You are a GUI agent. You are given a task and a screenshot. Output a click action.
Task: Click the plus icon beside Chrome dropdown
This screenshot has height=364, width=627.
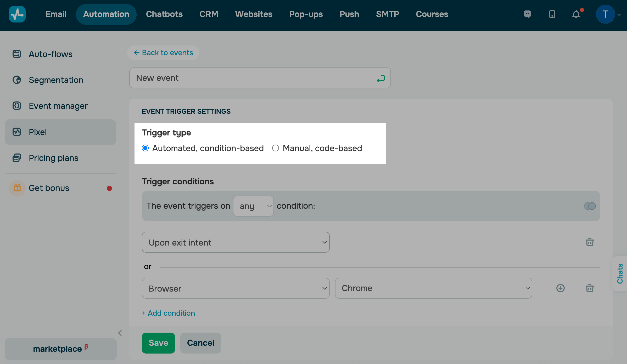[560, 288]
